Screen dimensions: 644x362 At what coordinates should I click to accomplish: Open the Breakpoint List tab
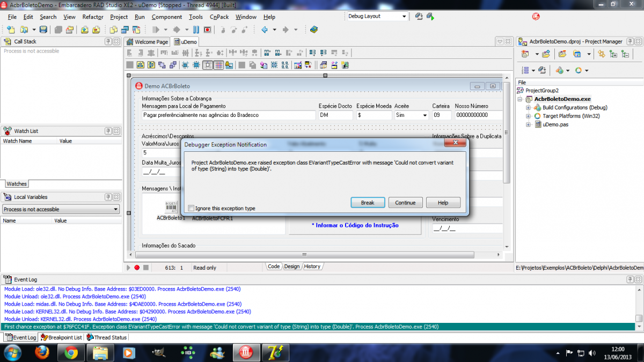(x=61, y=337)
